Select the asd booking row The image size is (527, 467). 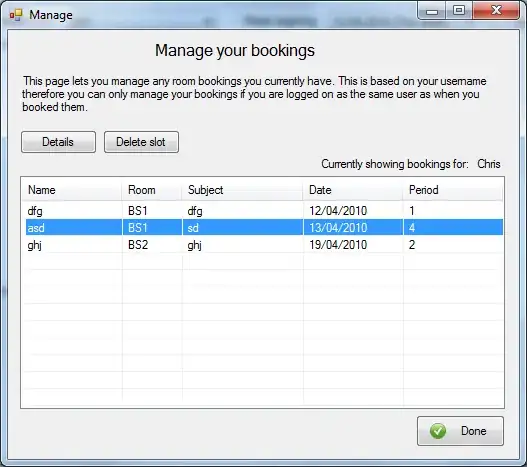click(x=264, y=228)
